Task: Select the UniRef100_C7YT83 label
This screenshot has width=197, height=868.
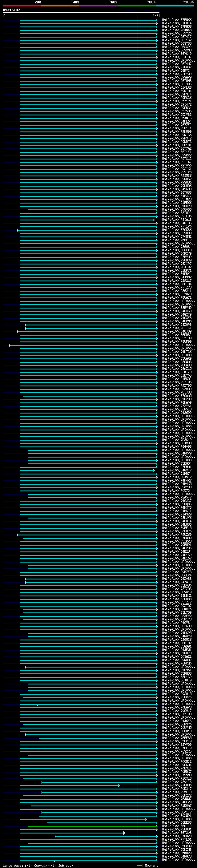Action: pos(176,714)
